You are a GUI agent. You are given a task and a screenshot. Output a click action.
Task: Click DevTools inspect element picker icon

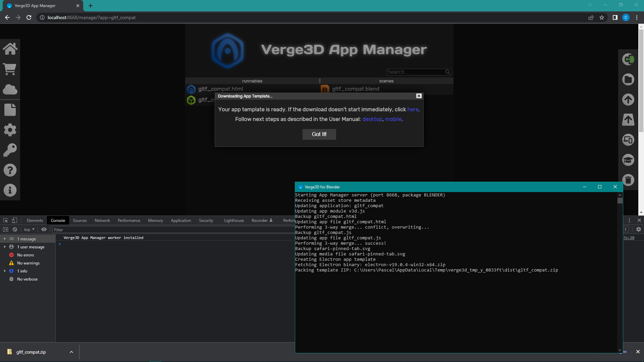(x=5, y=220)
